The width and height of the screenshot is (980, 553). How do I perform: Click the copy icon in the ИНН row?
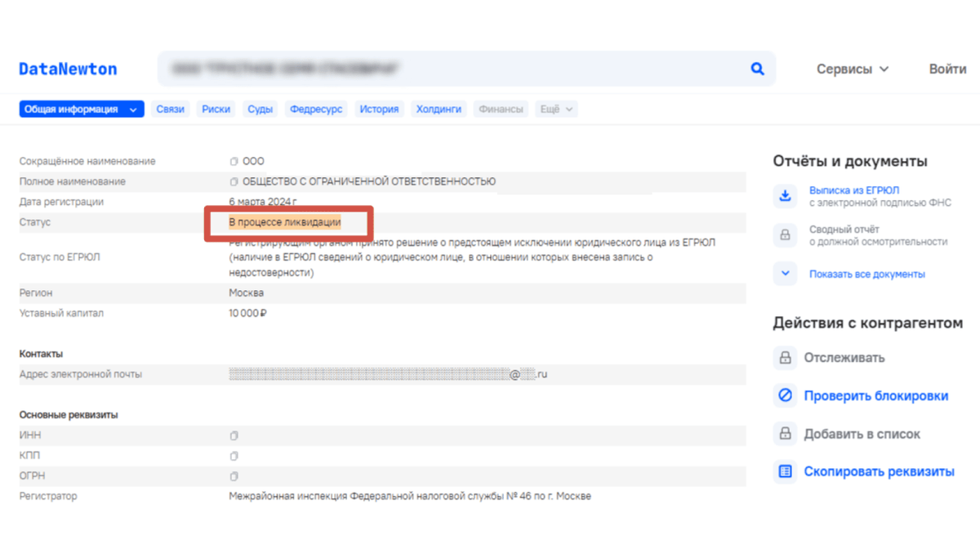[x=234, y=435]
